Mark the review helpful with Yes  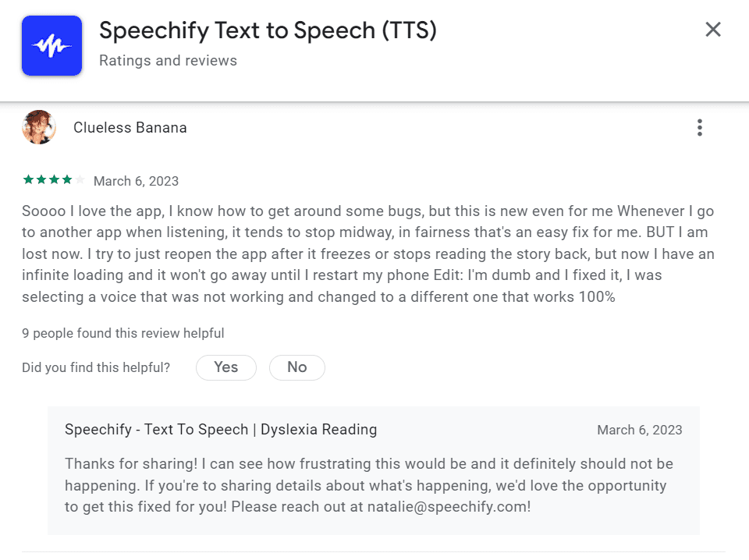click(226, 367)
